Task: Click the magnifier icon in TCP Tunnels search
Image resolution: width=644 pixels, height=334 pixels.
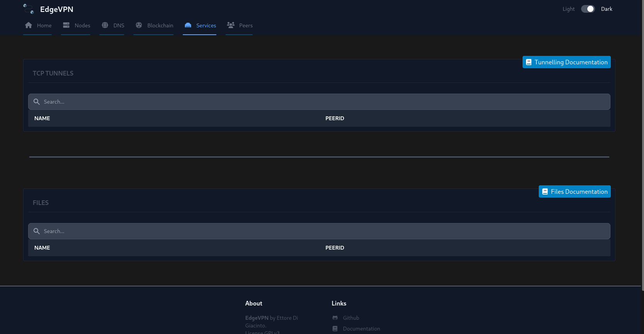Action: click(x=37, y=102)
